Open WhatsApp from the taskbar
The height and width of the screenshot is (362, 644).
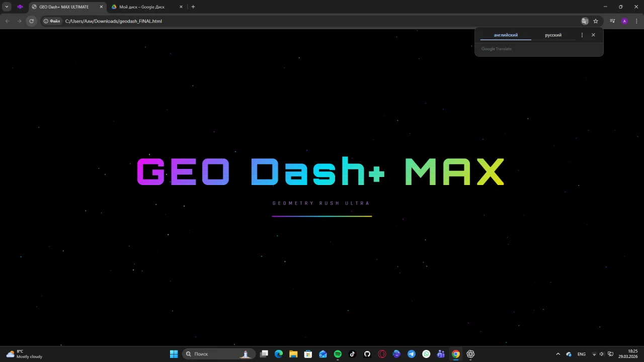pos(426,354)
